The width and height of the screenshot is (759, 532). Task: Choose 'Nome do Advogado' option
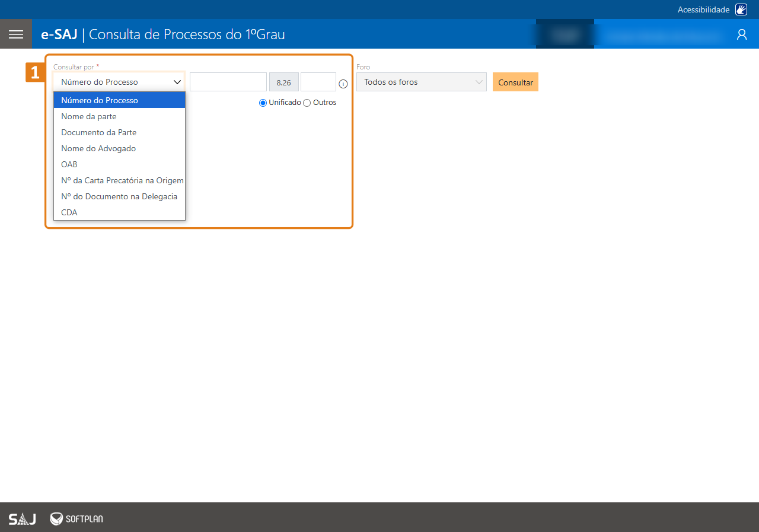coord(119,148)
